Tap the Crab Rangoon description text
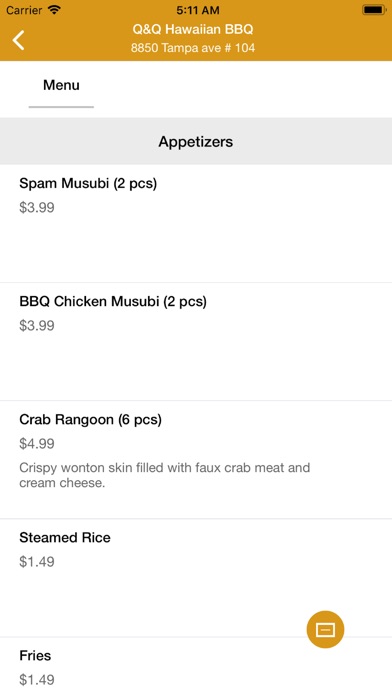The width and height of the screenshot is (392, 696). (x=165, y=475)
